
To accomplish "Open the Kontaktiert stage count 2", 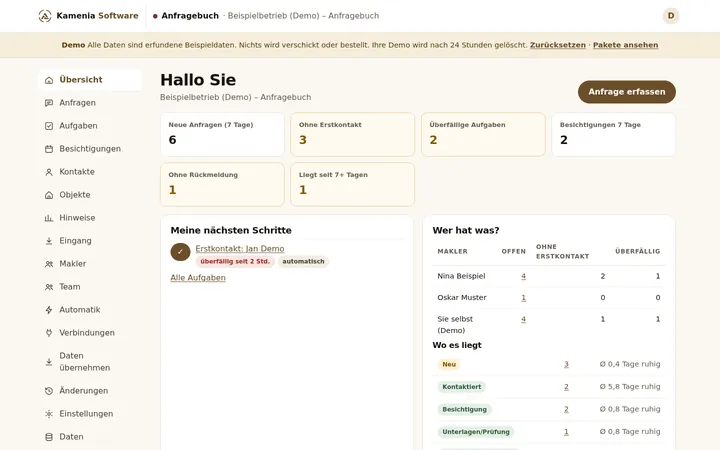I will pyautogui.click(x=566, y=387).
